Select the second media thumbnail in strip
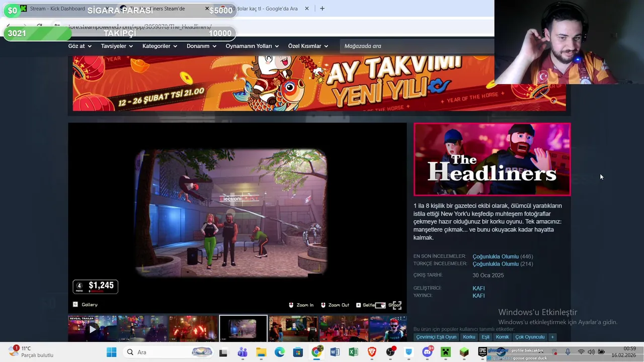The image size is (644, 362). click(143, 329)
